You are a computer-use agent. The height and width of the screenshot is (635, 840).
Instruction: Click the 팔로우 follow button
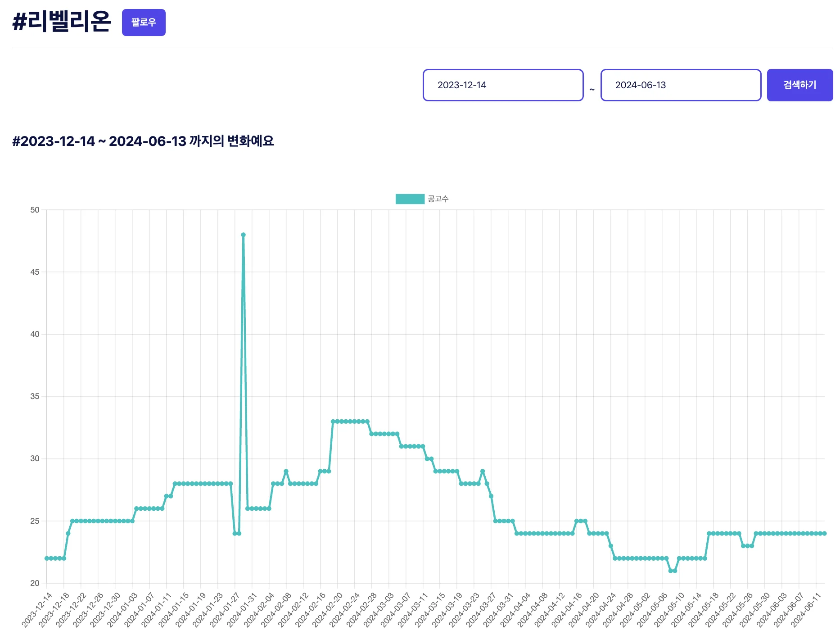click(x=144, y=23)
